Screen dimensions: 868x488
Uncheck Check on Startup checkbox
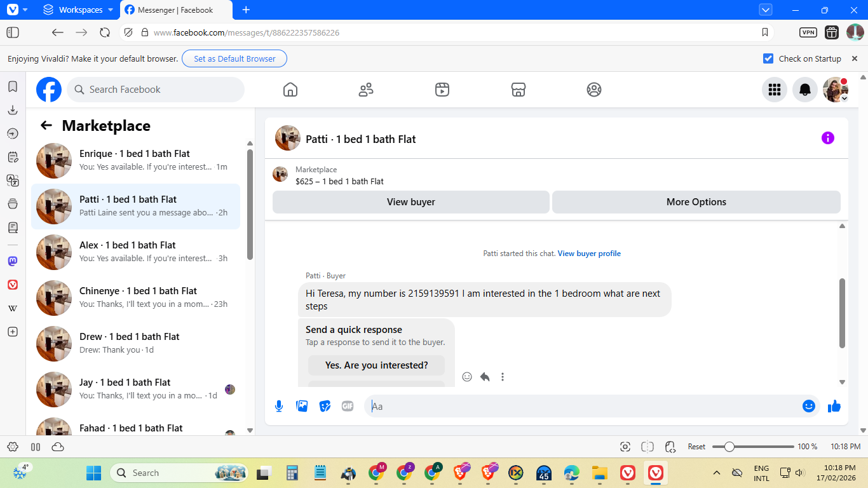click(x=768, y=58)
